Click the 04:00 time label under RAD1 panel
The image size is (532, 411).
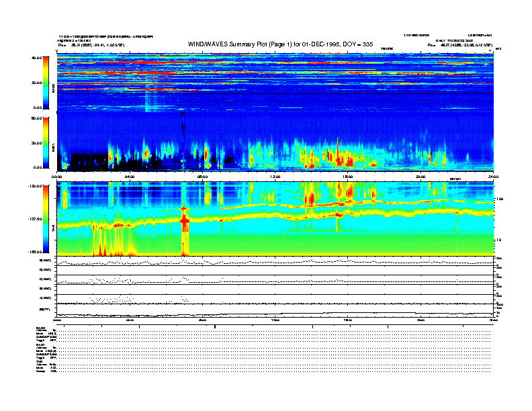(x=130, y=177)
